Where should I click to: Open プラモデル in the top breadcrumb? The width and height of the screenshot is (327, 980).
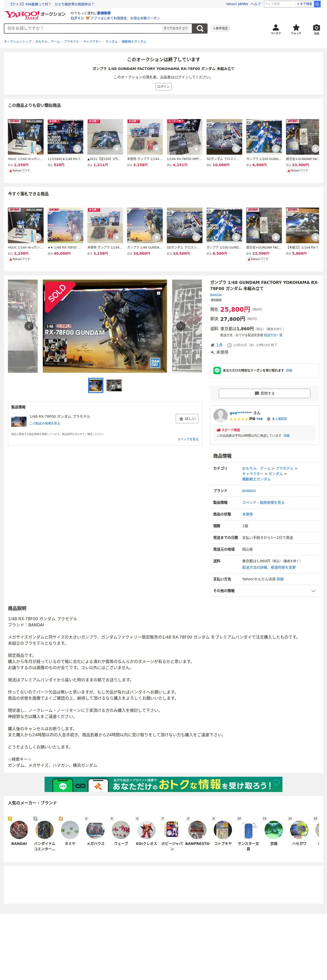click(72, 41)
